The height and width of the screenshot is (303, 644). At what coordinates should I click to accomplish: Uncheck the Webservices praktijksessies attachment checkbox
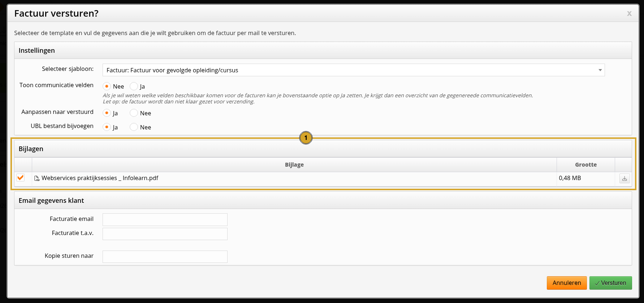[21, 178]
